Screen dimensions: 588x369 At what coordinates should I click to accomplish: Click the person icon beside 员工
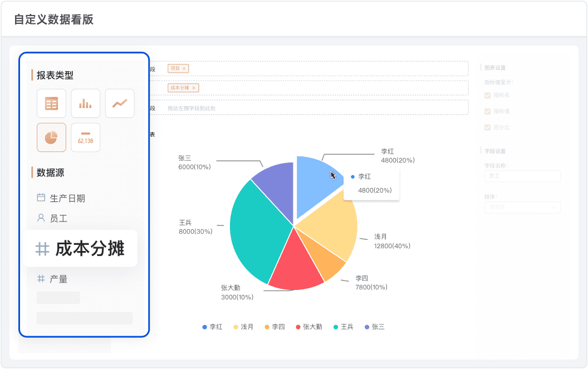click(x=41, y=218)
